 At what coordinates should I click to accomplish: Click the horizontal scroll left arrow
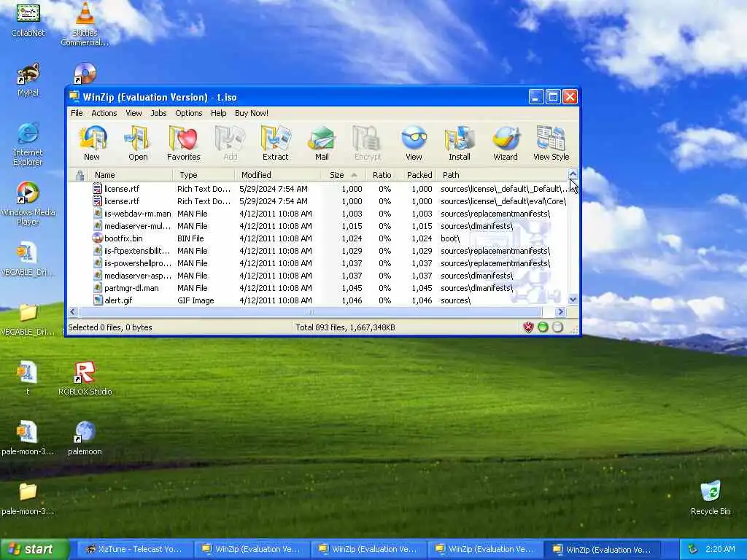tap(73, 311)
